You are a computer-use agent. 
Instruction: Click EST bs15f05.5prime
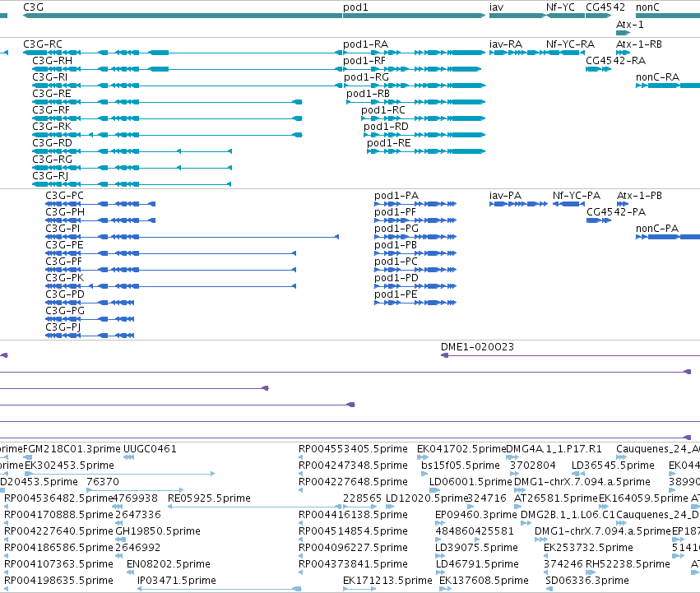pyautogui.click(x=461, y=466)
